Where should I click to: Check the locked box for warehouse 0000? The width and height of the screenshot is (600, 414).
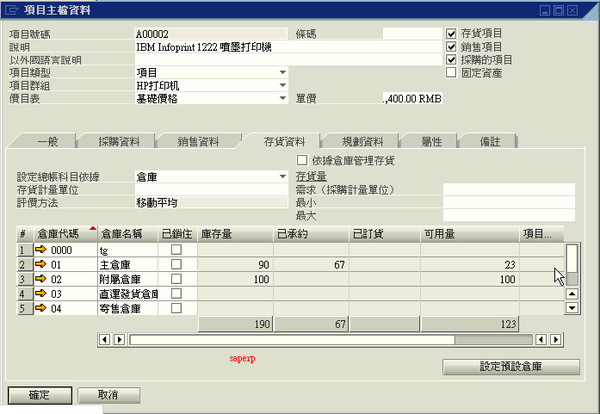(176, 249)
